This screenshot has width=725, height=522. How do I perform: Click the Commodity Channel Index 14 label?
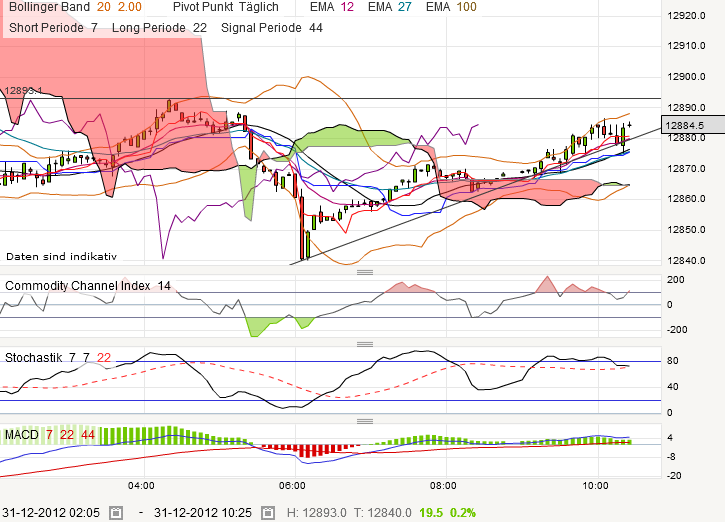point(88,286)
